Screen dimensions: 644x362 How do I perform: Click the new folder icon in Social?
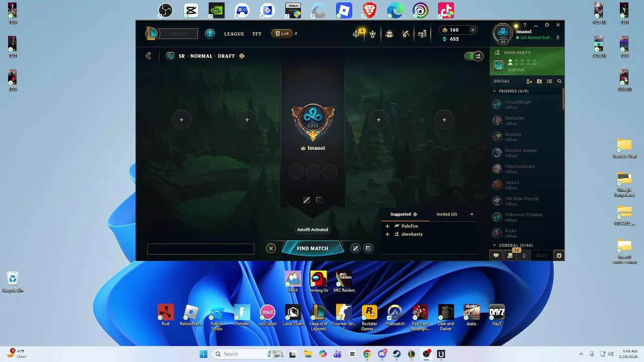[539, 81]
